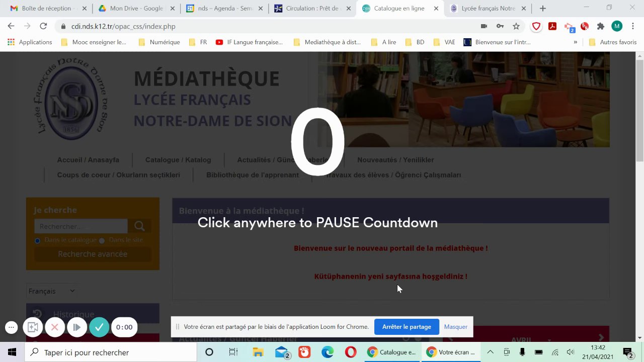Click the Notre-Dame de Sion logo
The height and width of the screenshot is (362, 644).
(71, 99)
